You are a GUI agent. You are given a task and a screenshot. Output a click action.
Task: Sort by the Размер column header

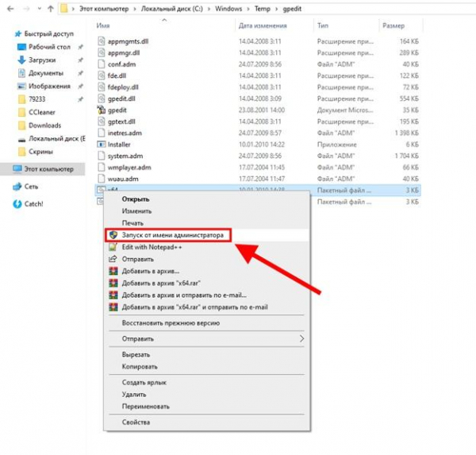393,25
